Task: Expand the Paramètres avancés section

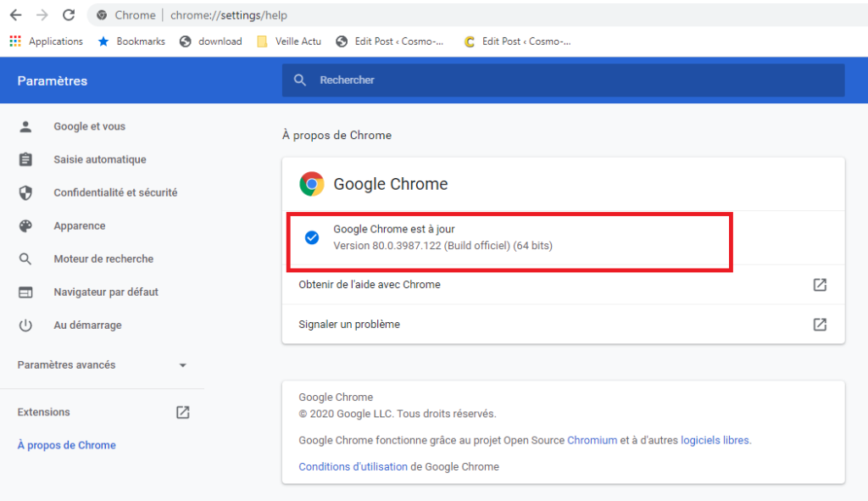Action: 103,365
